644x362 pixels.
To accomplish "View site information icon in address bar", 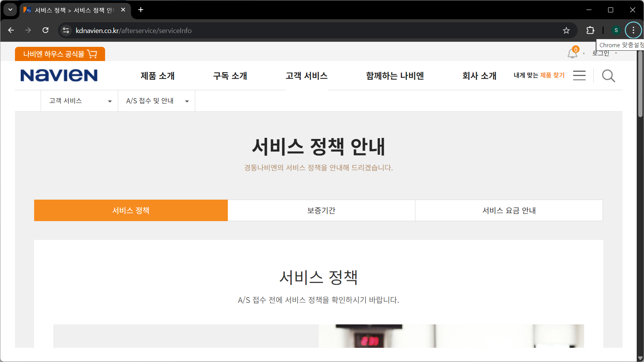I will click(66, 30).
